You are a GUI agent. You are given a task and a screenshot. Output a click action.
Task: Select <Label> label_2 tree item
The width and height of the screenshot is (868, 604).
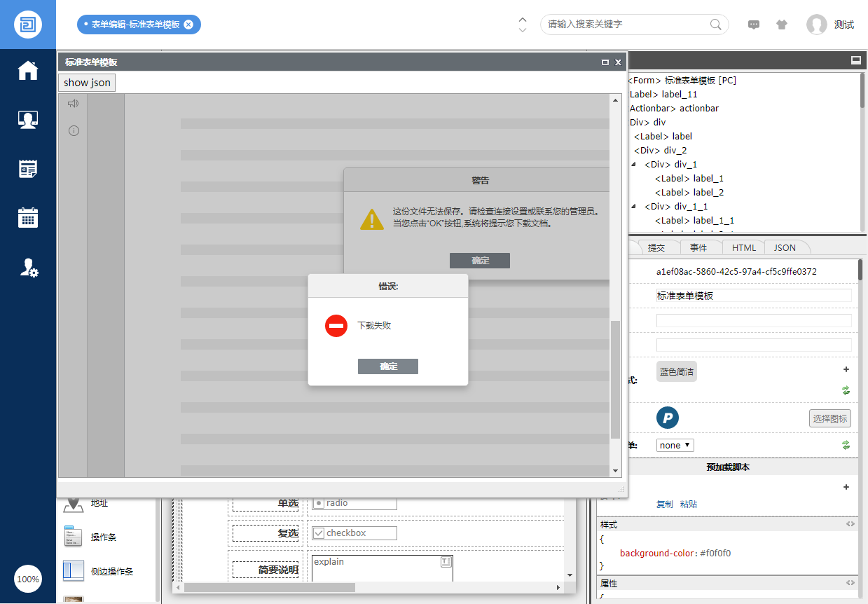point(689,193)
